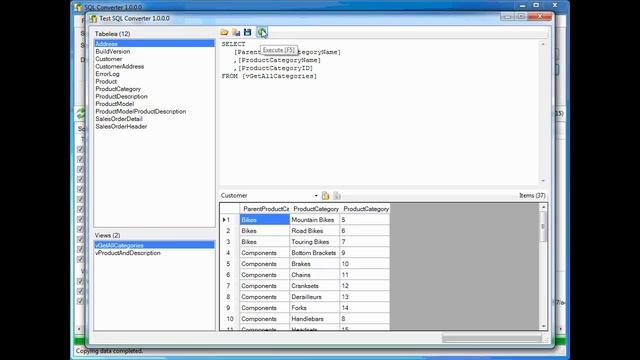Click the Cranksets cell
The width and height of the screenshot is (640, 360).
pos(315,286)
